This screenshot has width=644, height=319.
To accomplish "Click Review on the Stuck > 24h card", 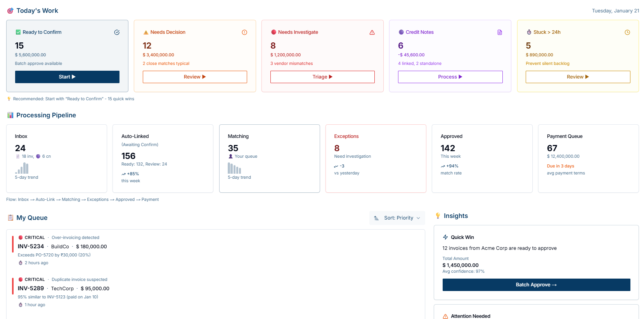I will [578, 77].
